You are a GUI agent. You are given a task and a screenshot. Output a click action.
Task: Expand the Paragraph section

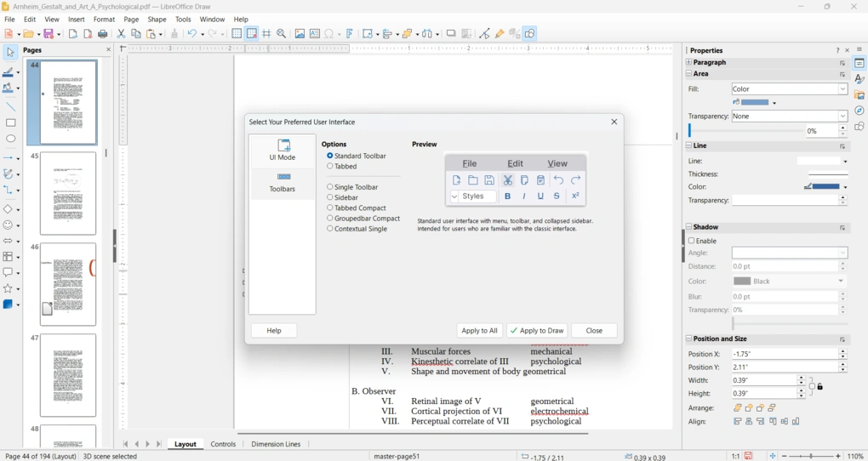[688, 63]
